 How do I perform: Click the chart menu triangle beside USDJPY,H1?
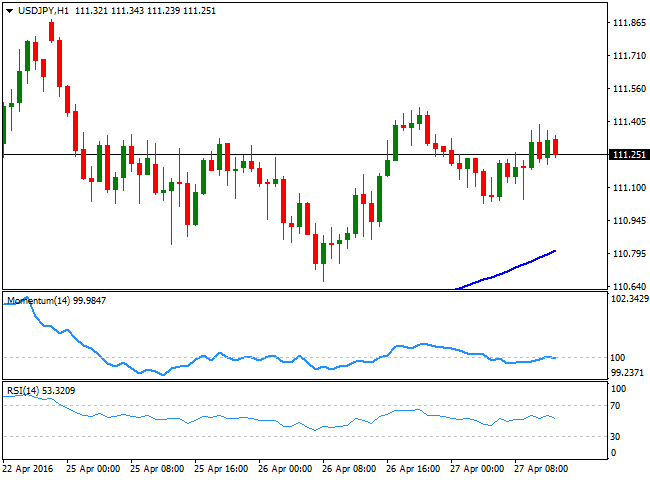pyautogui.click(x=9, y=11)
